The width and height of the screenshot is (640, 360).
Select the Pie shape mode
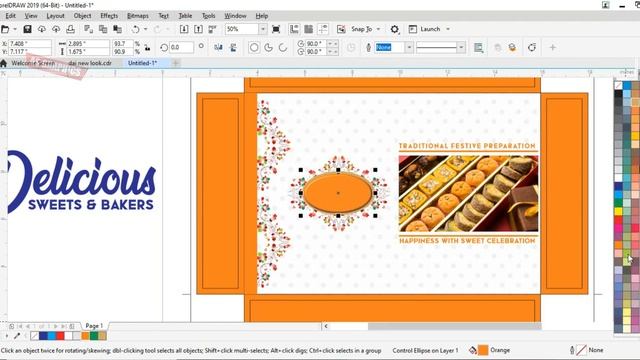tap(269, 47)
